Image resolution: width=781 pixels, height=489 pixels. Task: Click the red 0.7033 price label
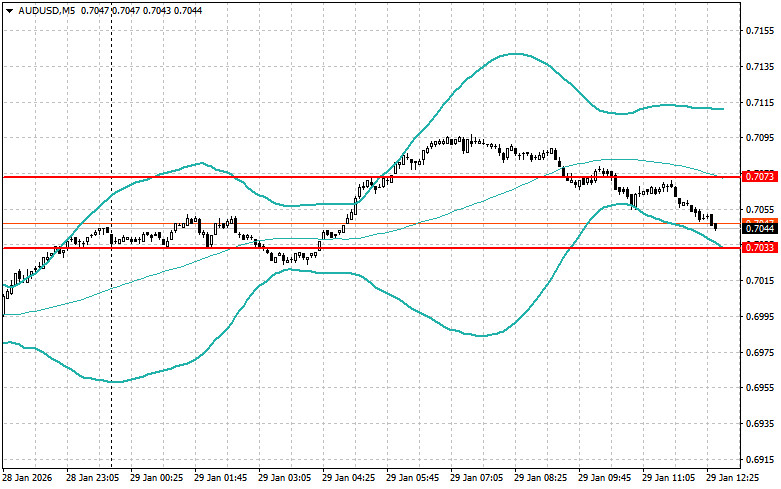(x=760, y=247)
